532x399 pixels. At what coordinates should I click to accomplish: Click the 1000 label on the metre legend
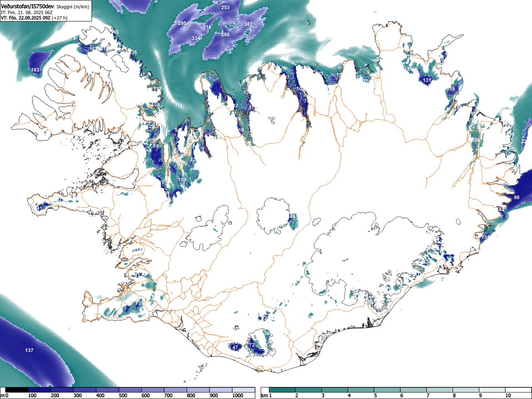[238, 396]
